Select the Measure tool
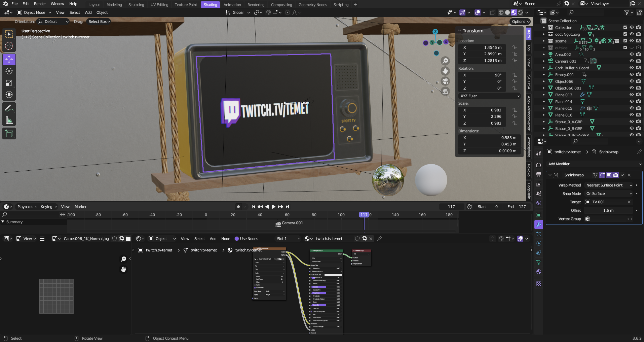Screen dimensions: 644x342 click(x=9, y=120)
